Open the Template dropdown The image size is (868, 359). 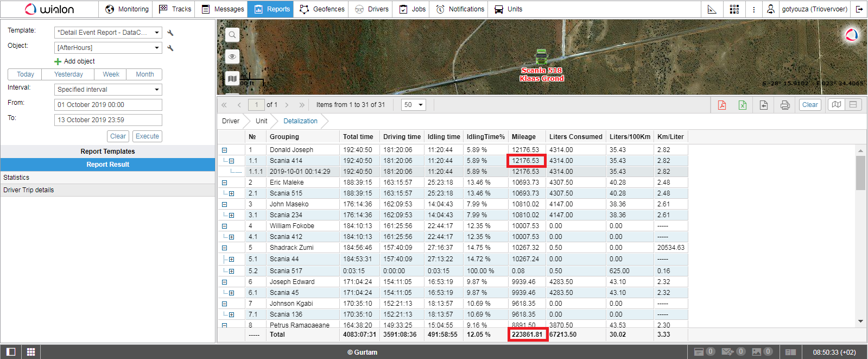click(x=108, y=33)
